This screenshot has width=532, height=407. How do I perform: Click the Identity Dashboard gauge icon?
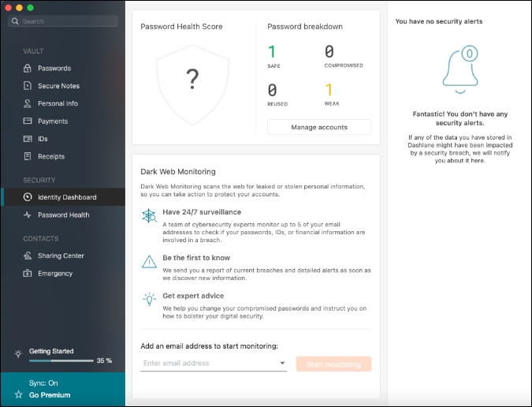(x=28, y=197)
